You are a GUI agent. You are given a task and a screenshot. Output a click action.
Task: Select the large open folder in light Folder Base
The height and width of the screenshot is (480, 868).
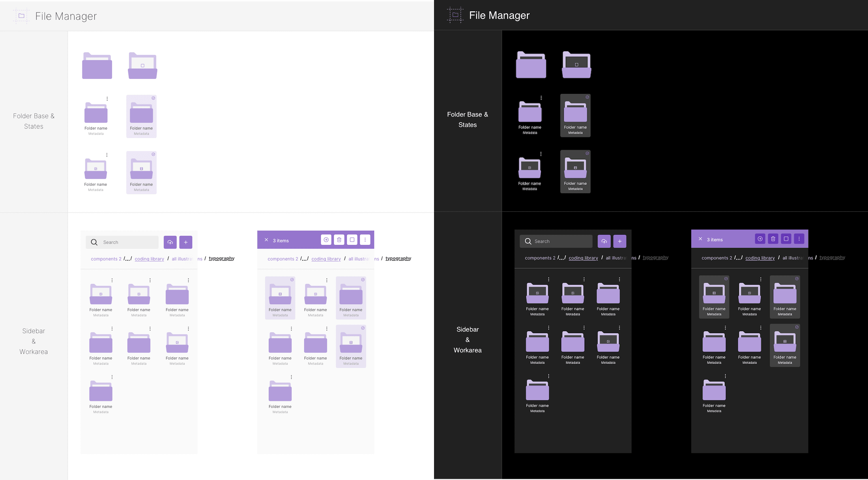[x=142, y=65]
